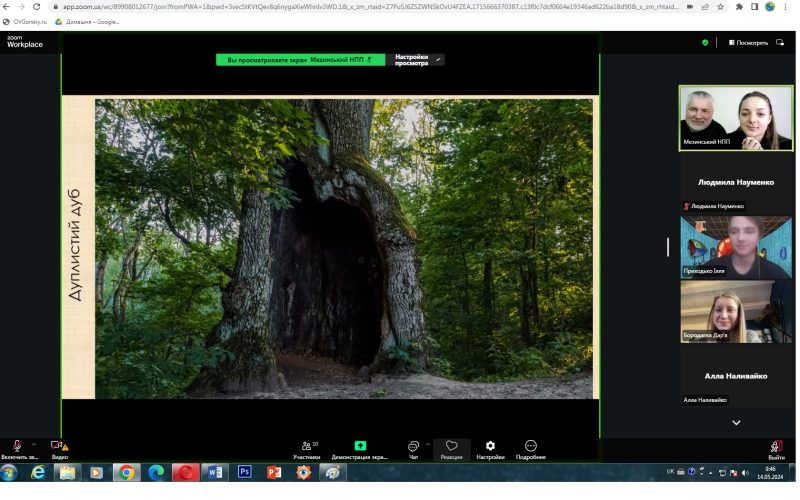Start sharing with Демонстрация экрана button
Image resolution: width=800 pixels, height=500 pixels.
click(360, 447)
